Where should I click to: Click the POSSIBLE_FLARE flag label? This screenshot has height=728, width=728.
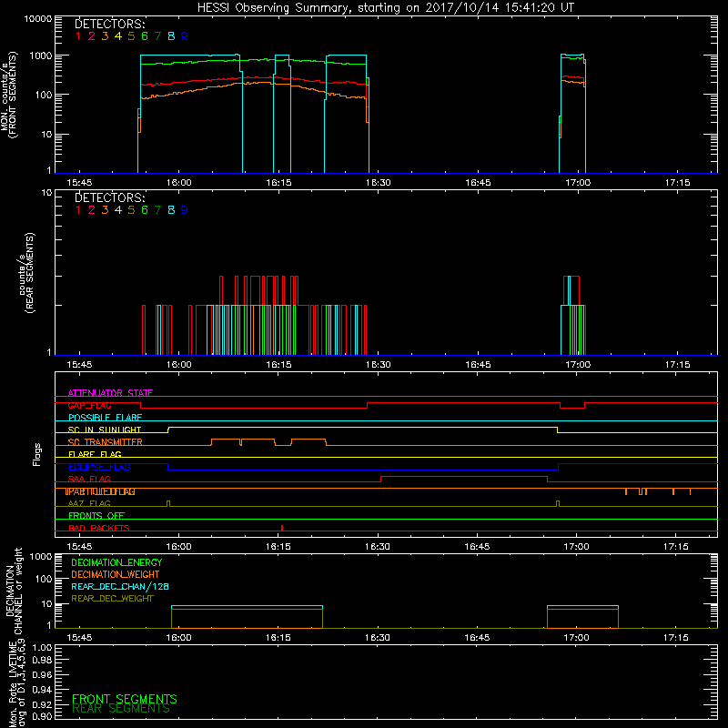point(105,418)
